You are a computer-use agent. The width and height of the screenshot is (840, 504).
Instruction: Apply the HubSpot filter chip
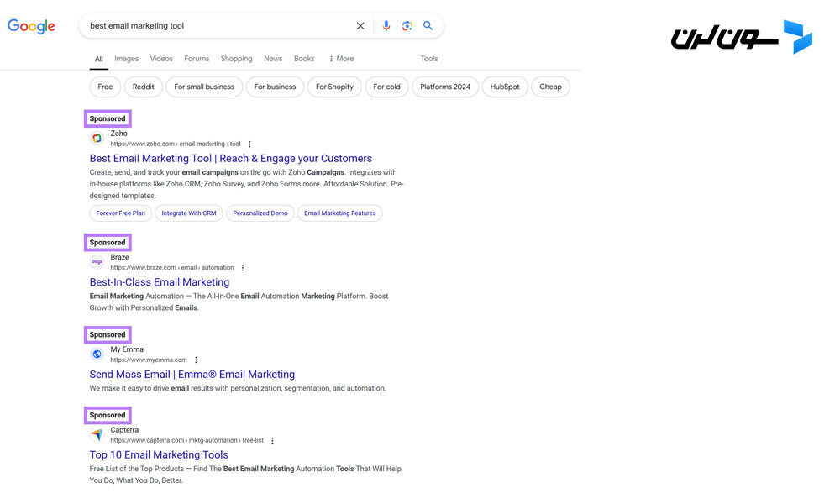(x=505, y=87)
